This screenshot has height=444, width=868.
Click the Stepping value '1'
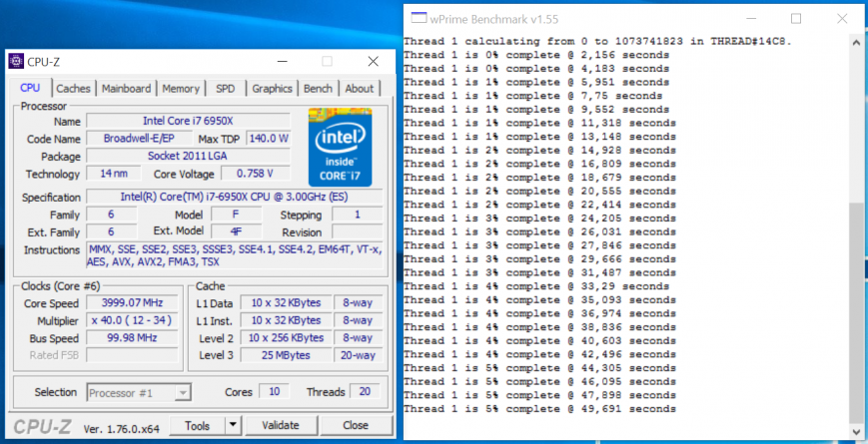(x=357, y=215)
